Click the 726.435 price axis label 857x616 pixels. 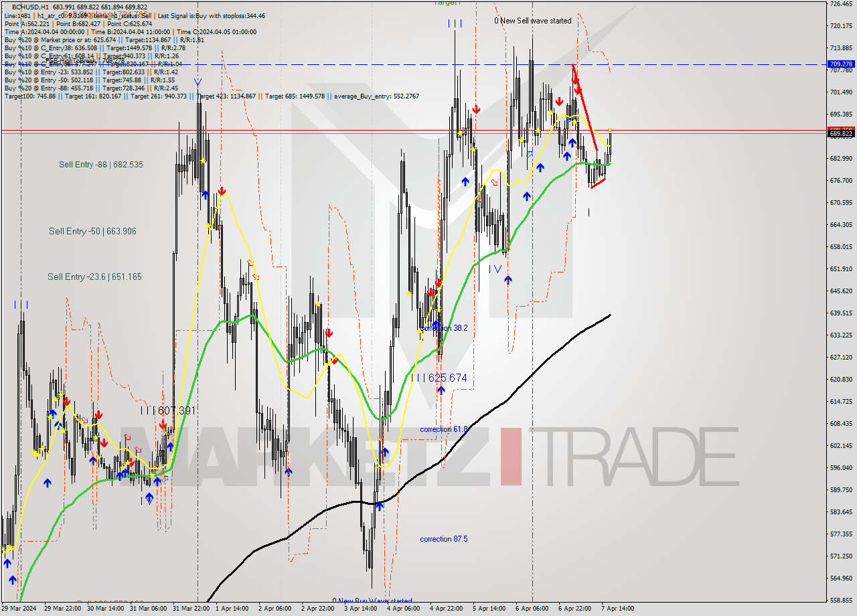coord(841,4)
